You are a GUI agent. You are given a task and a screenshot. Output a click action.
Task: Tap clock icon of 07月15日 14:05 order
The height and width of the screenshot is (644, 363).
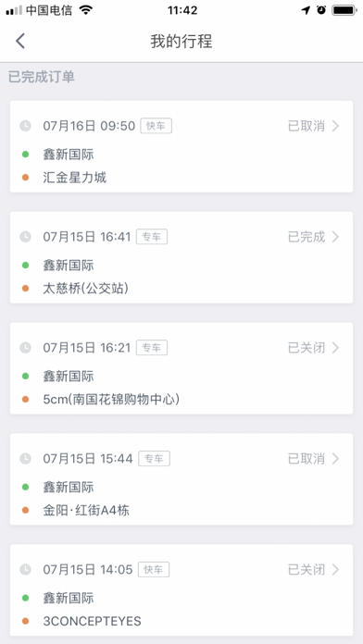(26, 570)
